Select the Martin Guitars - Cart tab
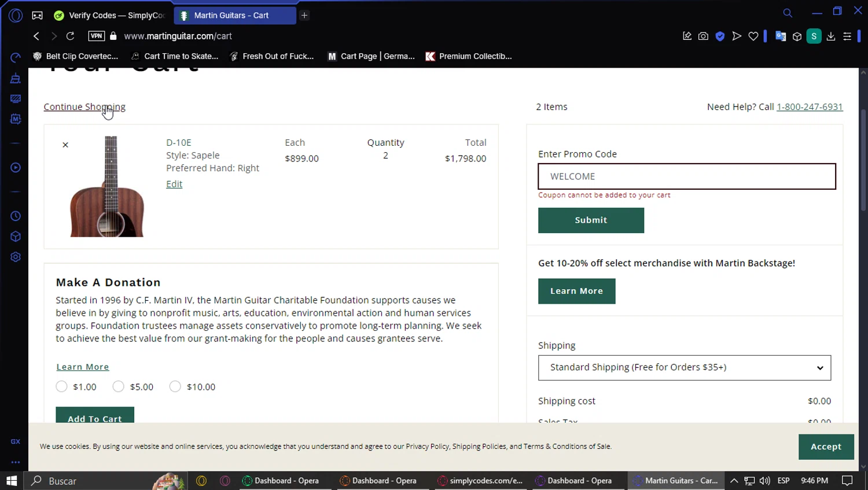Screen dimensions: 868x490 [x=235, y=16]
